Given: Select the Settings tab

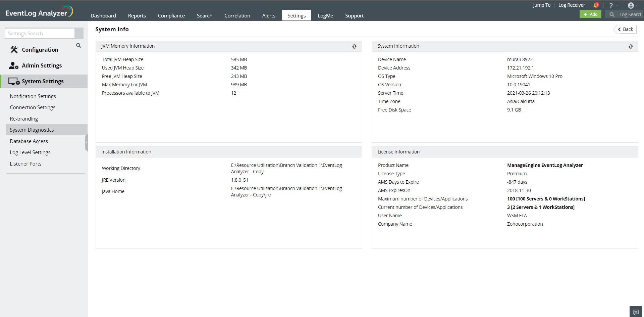Looking at the screenshot, I should [297, 15].
